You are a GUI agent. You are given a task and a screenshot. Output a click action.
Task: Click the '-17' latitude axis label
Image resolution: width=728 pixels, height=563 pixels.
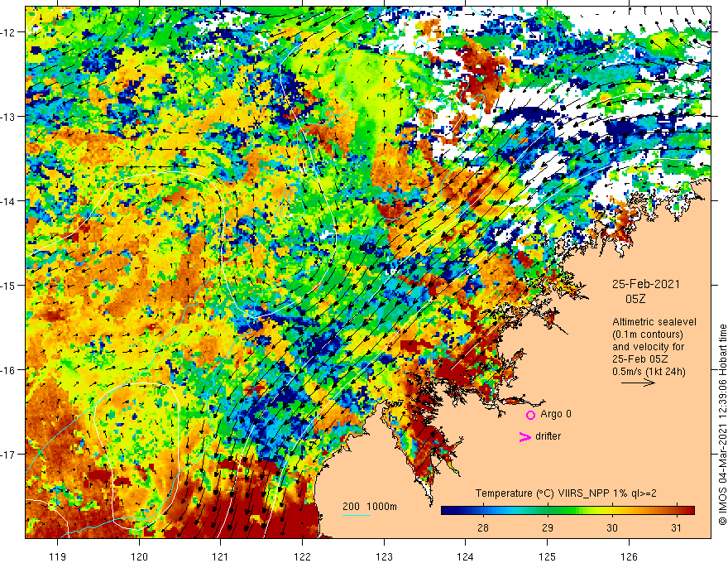[x=8, y=454]
